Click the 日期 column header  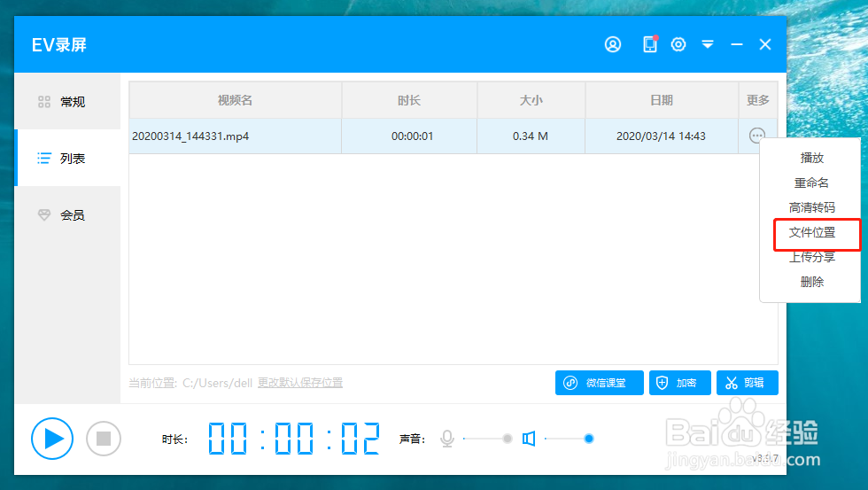point(662,100)
